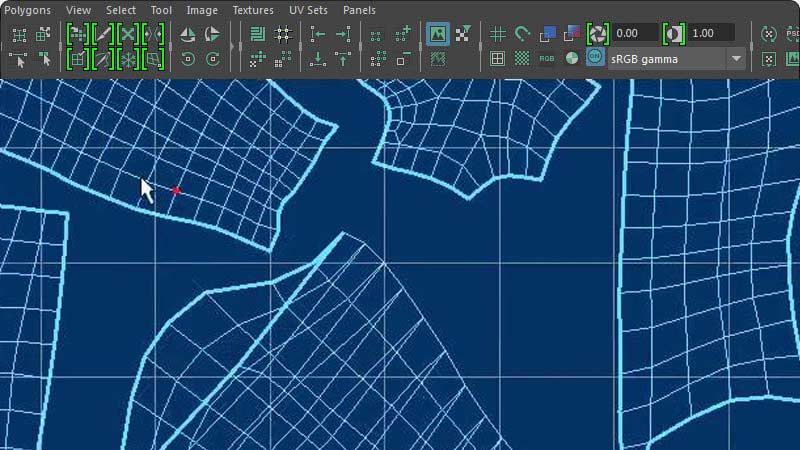Screen dimensions: 800x450
Task: Open the View menu
Action: coord(78,10)
